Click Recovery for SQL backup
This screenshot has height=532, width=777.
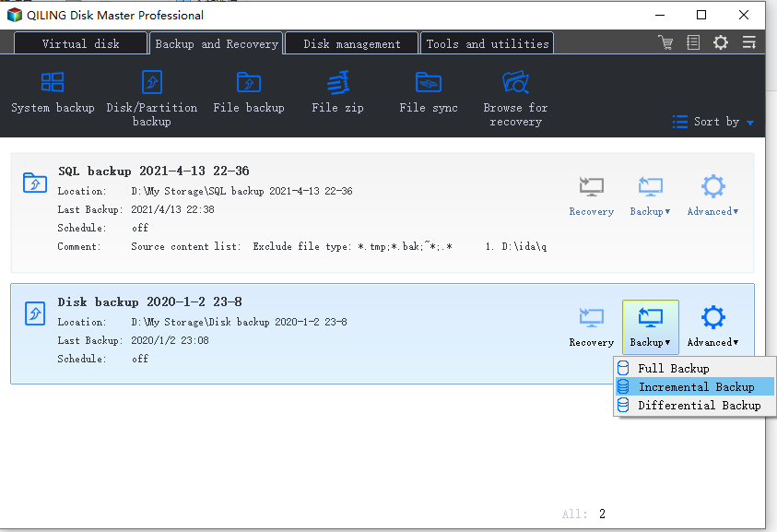pyautogui.click(x=591, y=196)
